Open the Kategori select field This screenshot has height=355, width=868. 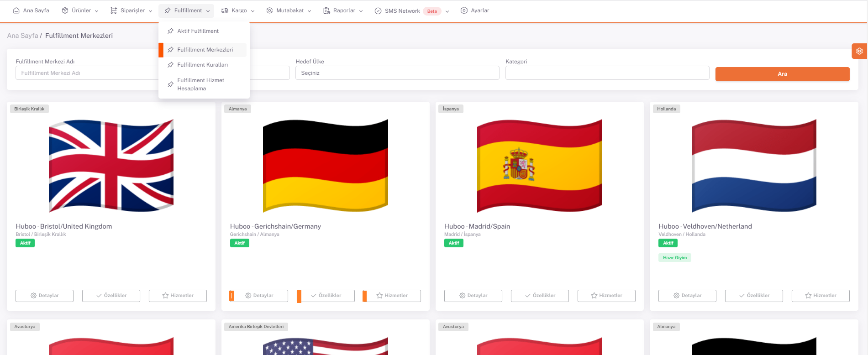coord(607,73)
